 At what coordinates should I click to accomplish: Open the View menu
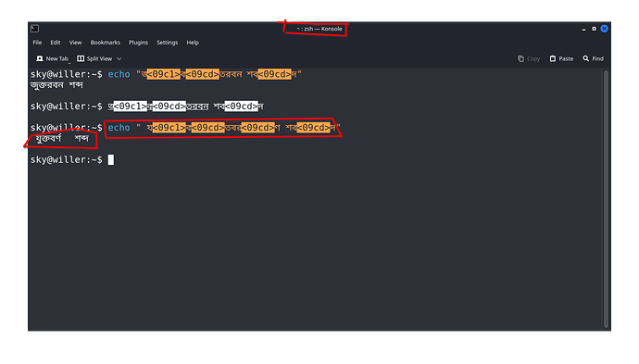tap(75, 43)
